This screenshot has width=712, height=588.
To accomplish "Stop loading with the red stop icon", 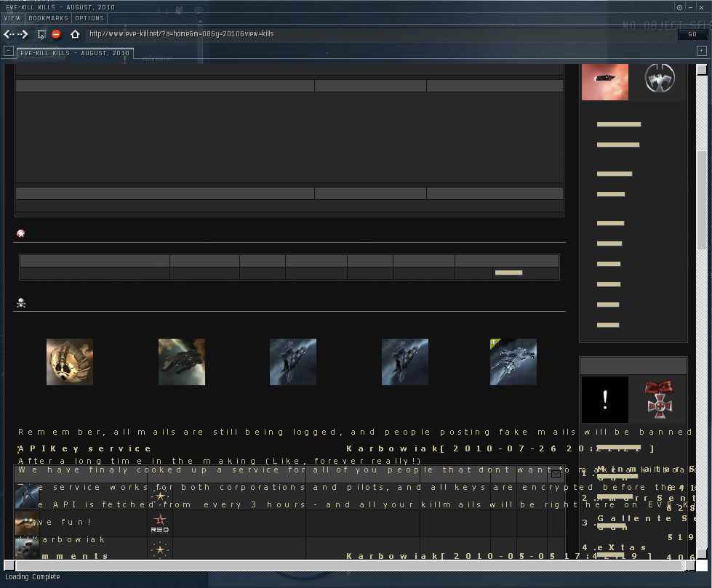I will point(56,34).
